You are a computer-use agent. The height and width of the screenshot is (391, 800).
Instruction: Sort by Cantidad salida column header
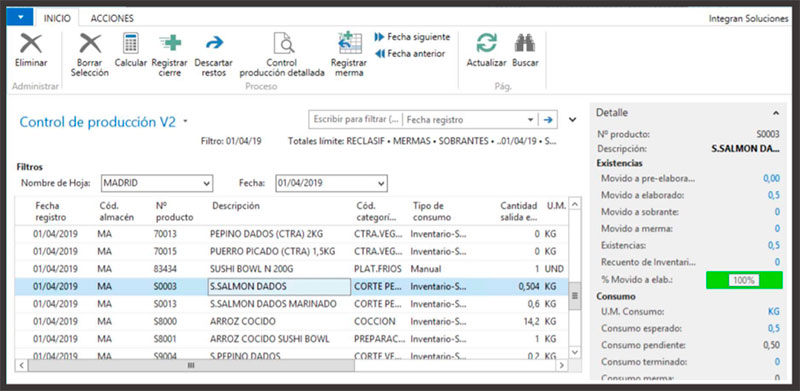pos(519,211)
